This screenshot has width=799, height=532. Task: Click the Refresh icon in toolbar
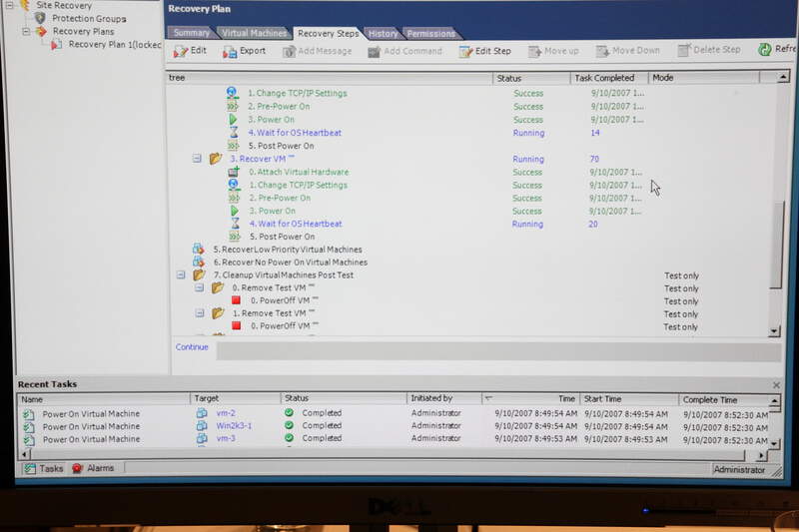pos(764,49)
